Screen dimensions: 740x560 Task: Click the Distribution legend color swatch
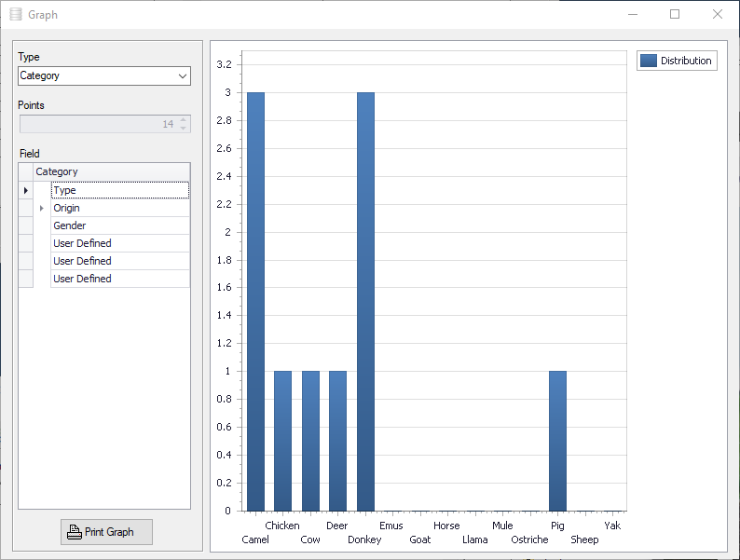pyautogui.click(x=649, y=61)
